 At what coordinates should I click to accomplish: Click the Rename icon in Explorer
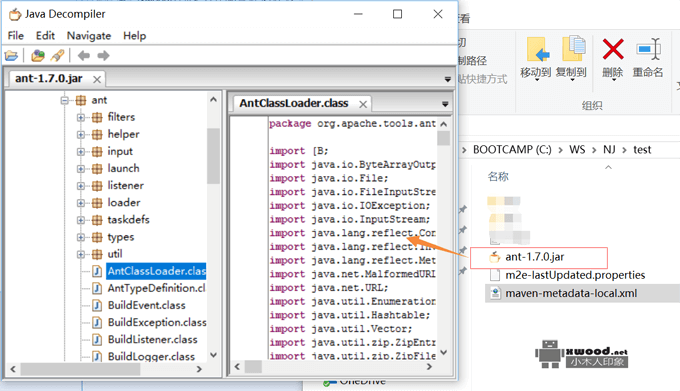(648, 49)
